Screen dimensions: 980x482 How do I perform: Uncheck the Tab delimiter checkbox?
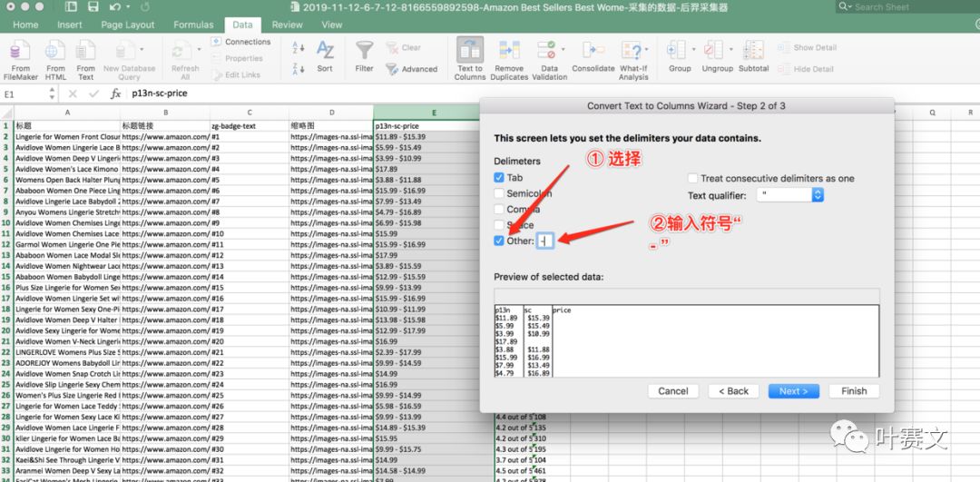tap(499, 178)
